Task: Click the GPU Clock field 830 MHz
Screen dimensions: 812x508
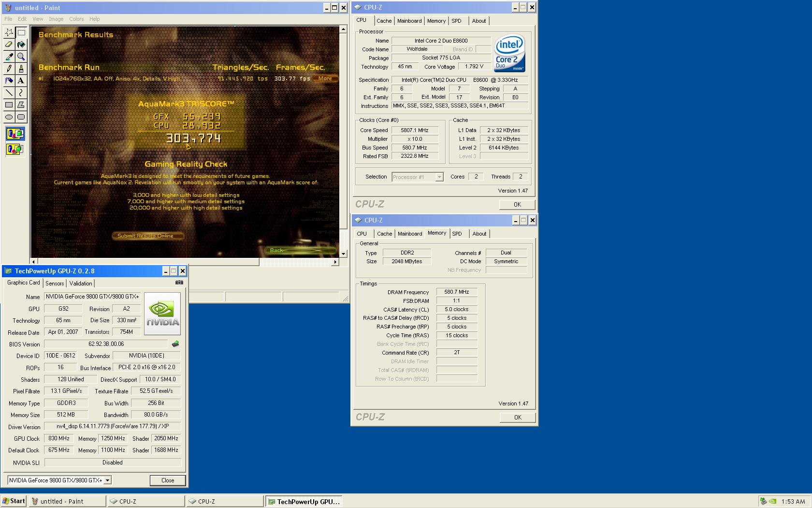Action: tap(60, 438)
